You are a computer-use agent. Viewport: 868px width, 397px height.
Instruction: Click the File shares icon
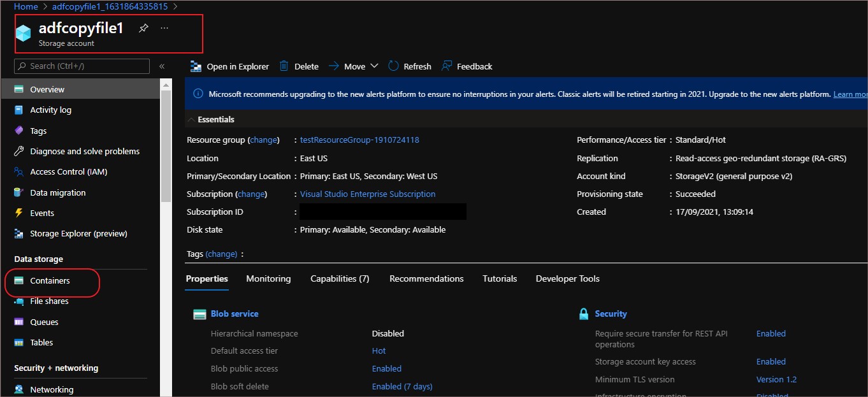(x=19, y=301)
